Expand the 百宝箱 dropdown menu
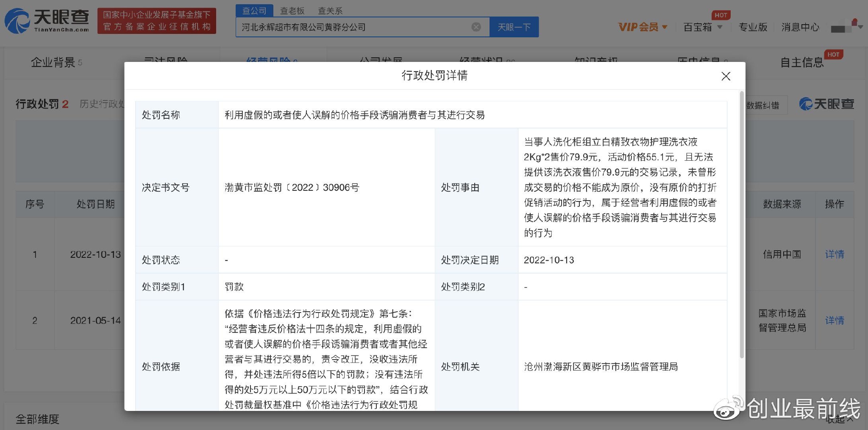The image size is (868, 430). click(x=703, y=27)
